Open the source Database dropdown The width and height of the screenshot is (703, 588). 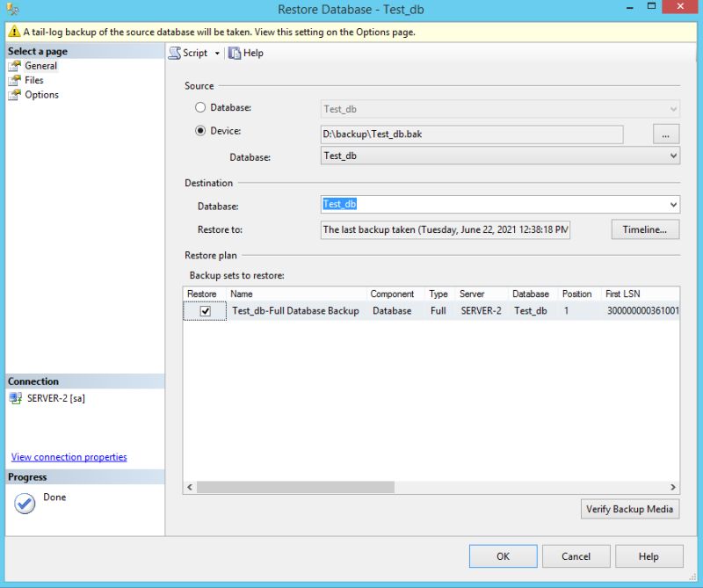[672, 156]
